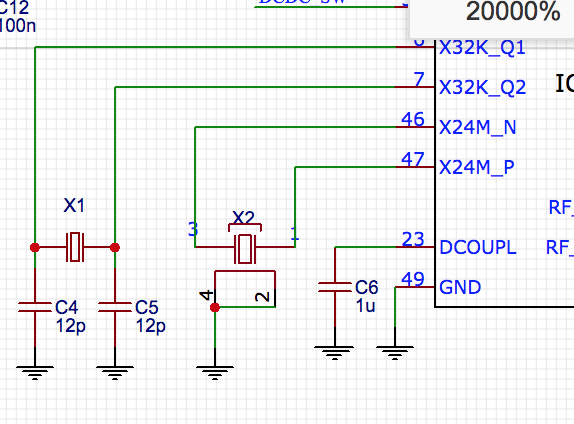Click pin number 4 of crystal X2
Screen dimensions: 574x424
click(206, 295)
